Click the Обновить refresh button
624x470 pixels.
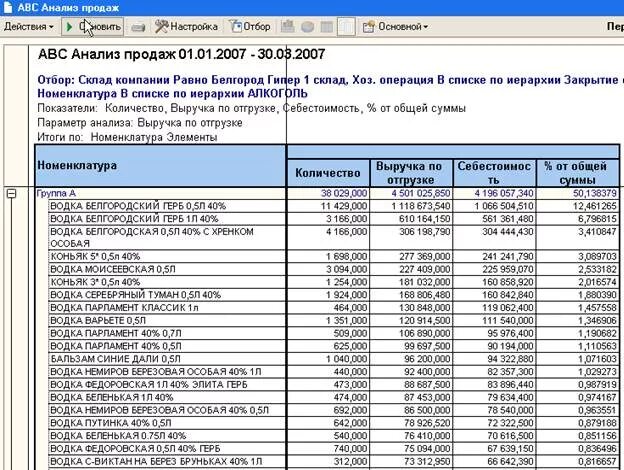pyautogui.click(x=93, y=27)
